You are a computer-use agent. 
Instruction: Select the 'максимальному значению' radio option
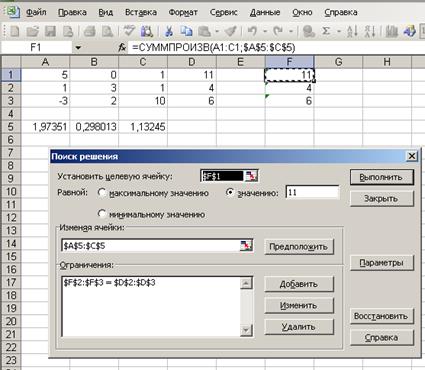click(102, 193)
